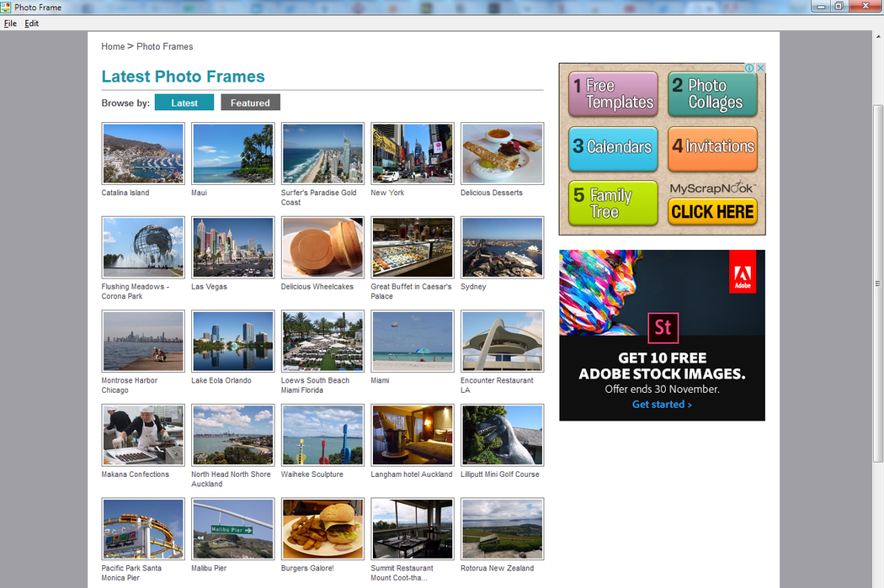Click the Get started Adobe Stock link

(662, 405)
